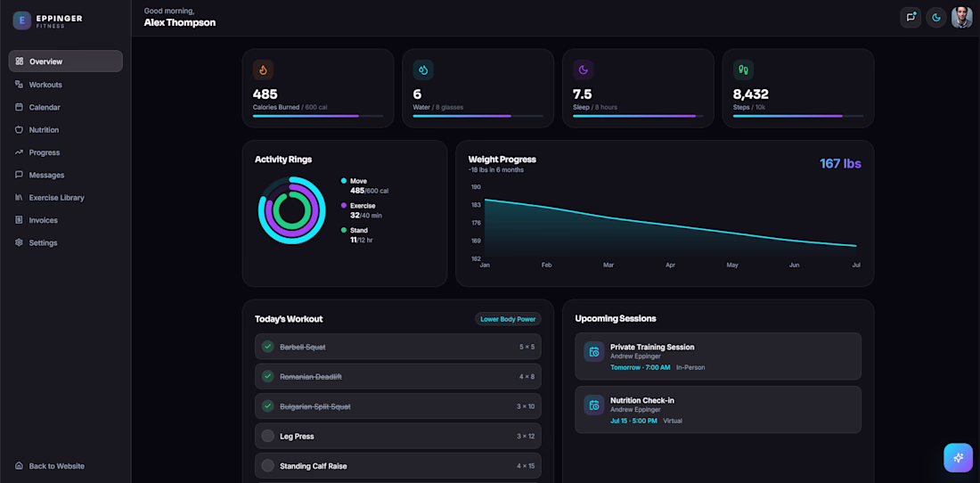This screenshot has width=980, height=483.
Task: Click the Leg Press '3 × 12' sets text
Action: tap(526, 436)
